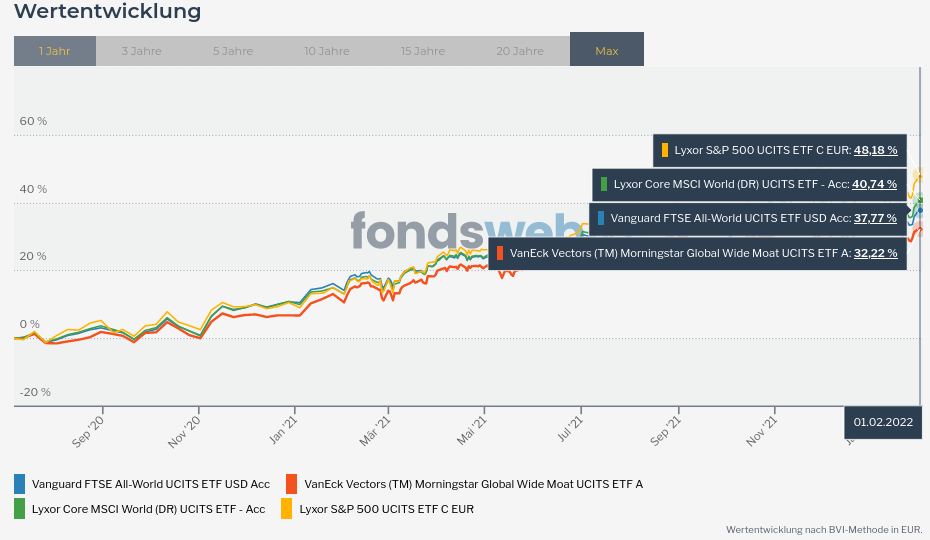
Task: Click the Vanguard FTSE All-World 37,77 % tooltip
Action: 747,218
